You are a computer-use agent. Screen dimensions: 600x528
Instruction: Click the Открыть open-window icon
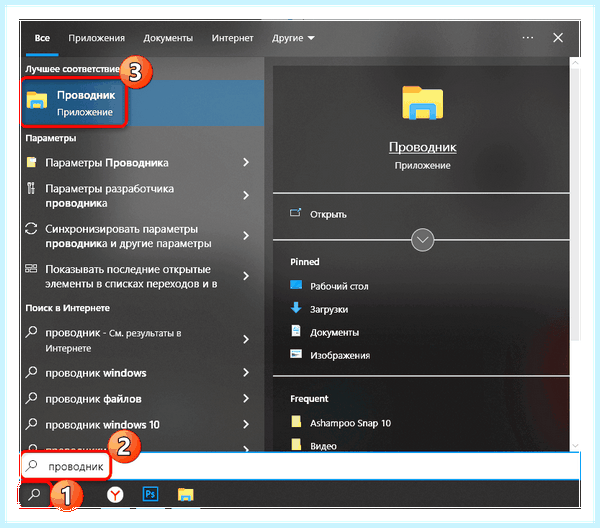click(x=295, y=213)
